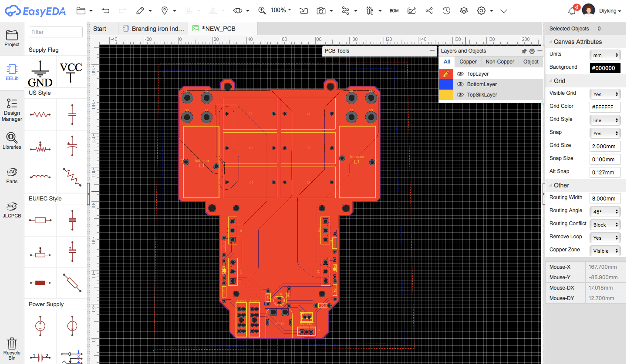Click the Filter search field
The image size is (627, 364).
click(x=56, y=32)
